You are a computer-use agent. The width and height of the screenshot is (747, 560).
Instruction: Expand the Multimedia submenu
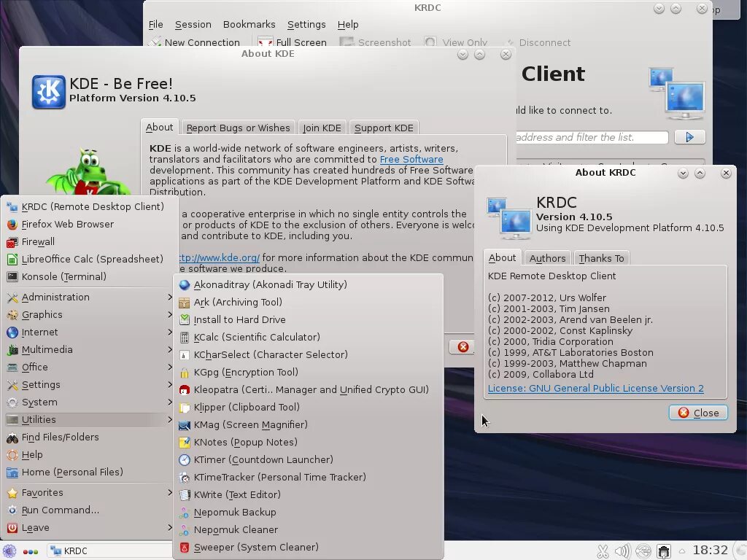(89, 349)
